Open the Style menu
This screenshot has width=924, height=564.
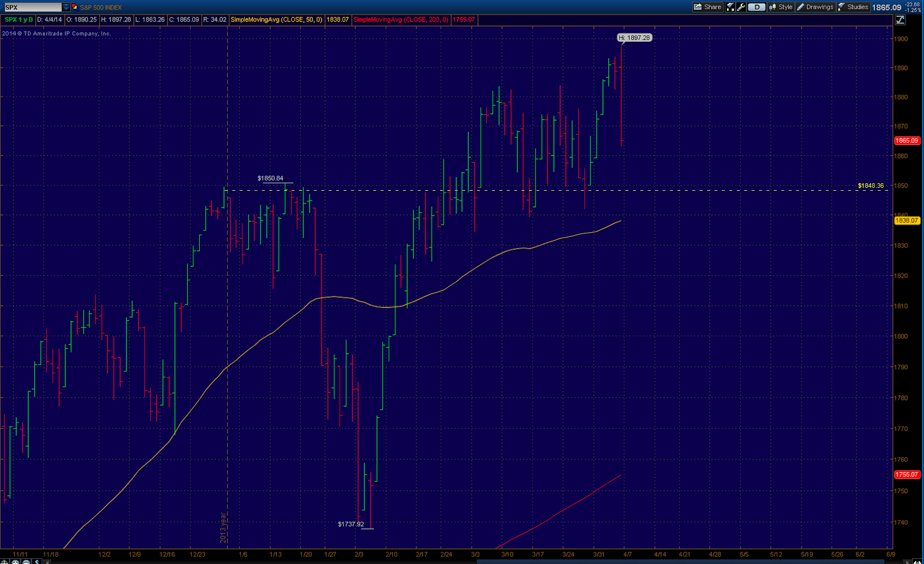pyautogui.click(x=780, y=7)
